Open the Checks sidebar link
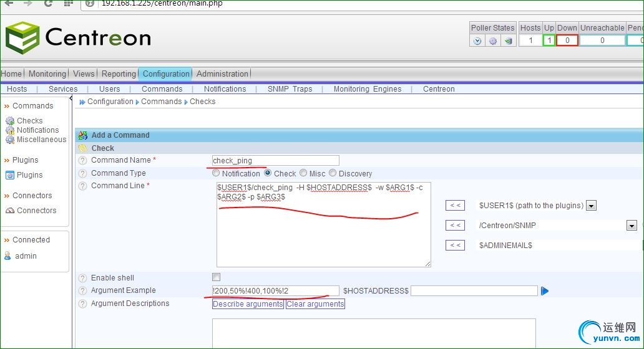 point(29,121)
